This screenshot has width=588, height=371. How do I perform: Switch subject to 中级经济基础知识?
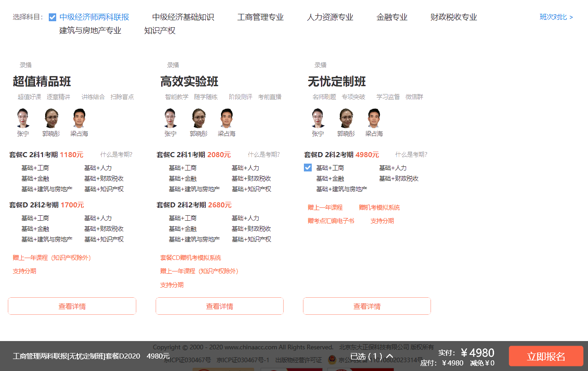point(183,17)
